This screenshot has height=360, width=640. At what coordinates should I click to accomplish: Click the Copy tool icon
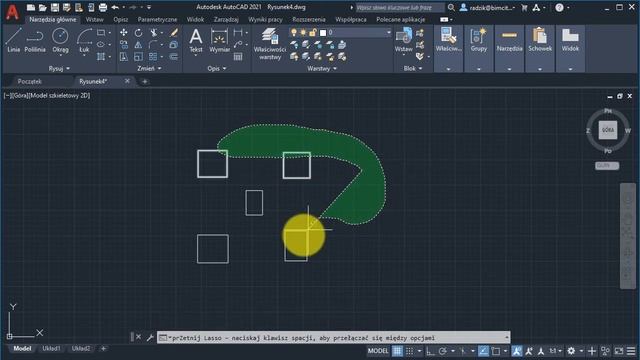(124, 44)
